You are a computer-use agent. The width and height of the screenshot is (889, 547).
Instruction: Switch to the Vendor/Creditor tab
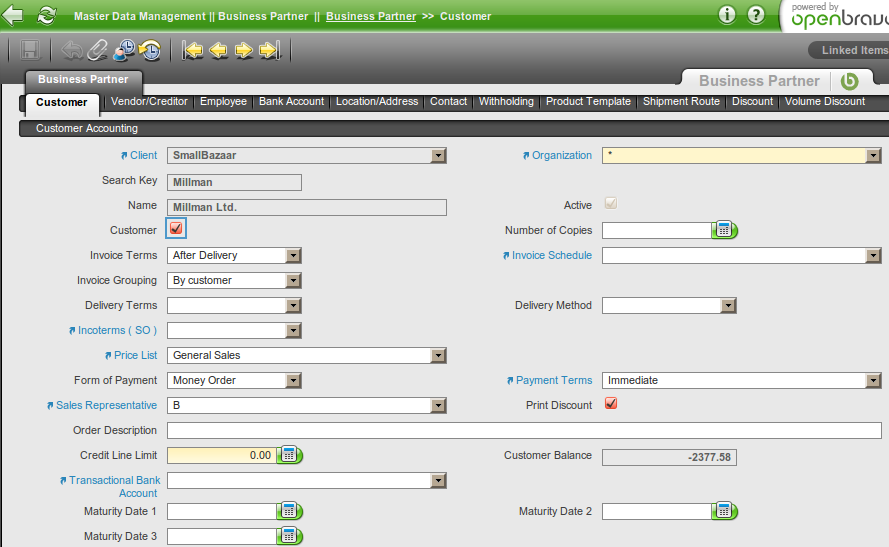pos(149,101)
